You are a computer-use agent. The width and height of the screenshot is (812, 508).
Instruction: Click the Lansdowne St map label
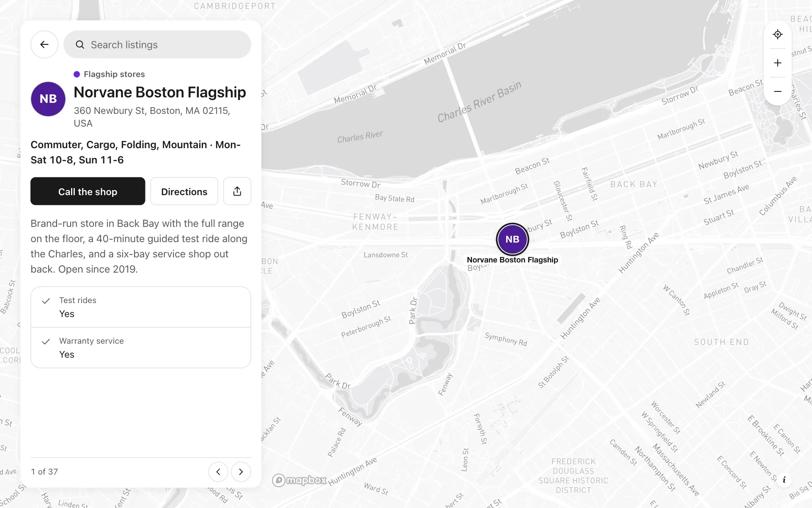(386, 255)
